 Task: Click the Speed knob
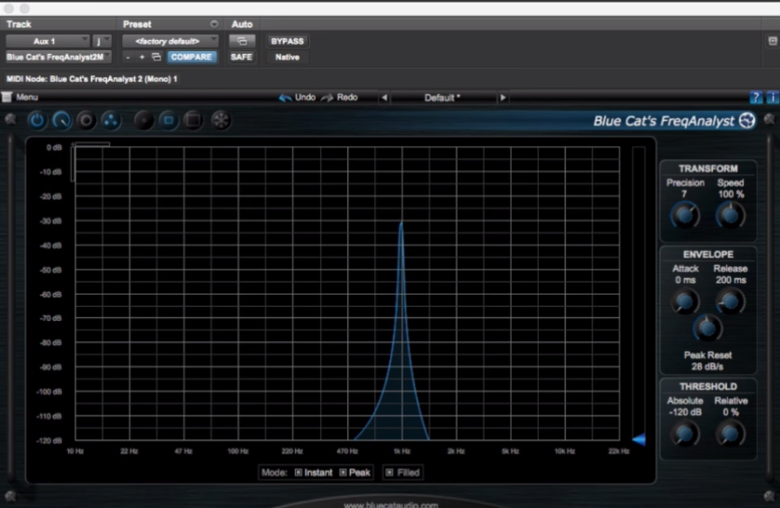pos(730,215)
